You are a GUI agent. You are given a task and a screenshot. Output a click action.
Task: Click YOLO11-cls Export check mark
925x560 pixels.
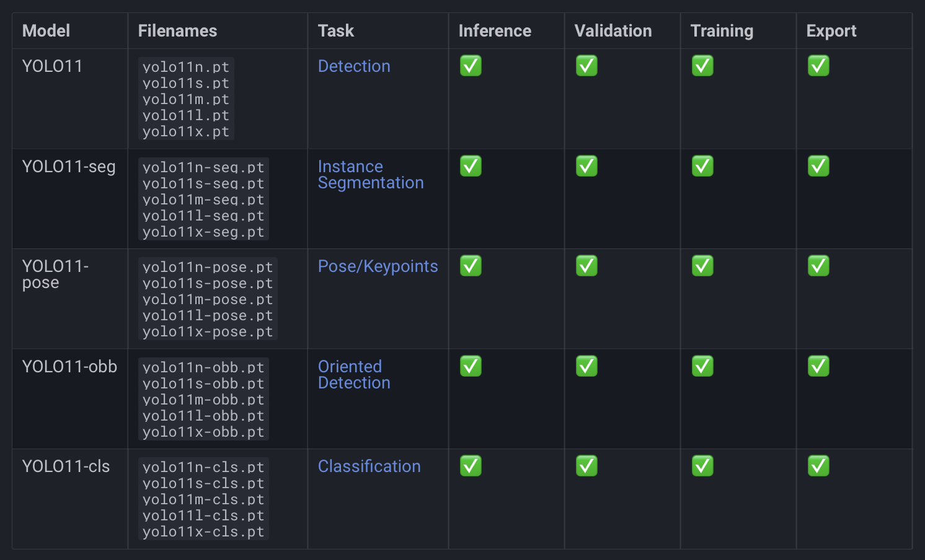click(x=818, y=466)
